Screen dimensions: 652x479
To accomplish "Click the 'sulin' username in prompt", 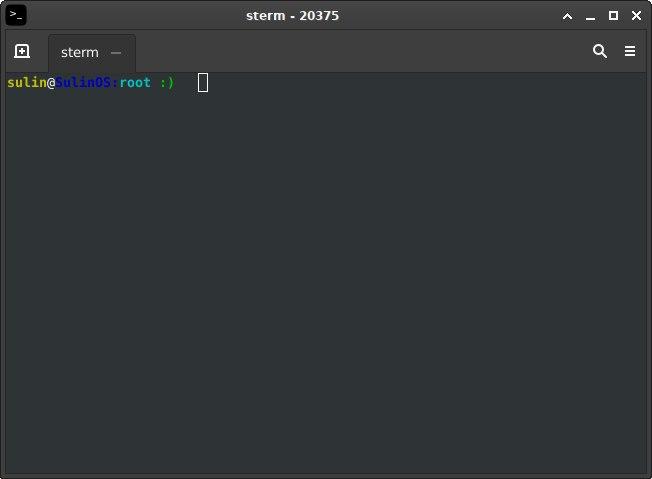I will 27,82.
